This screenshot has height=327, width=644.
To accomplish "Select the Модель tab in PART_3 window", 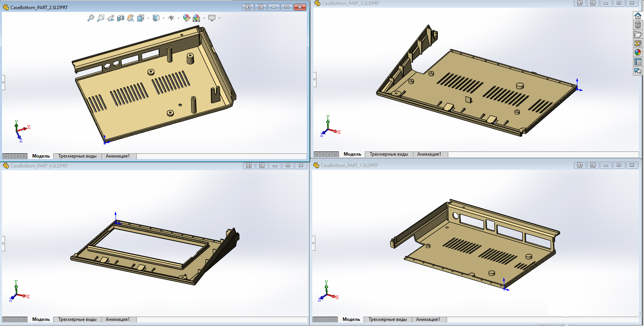I will click(352, 154).
